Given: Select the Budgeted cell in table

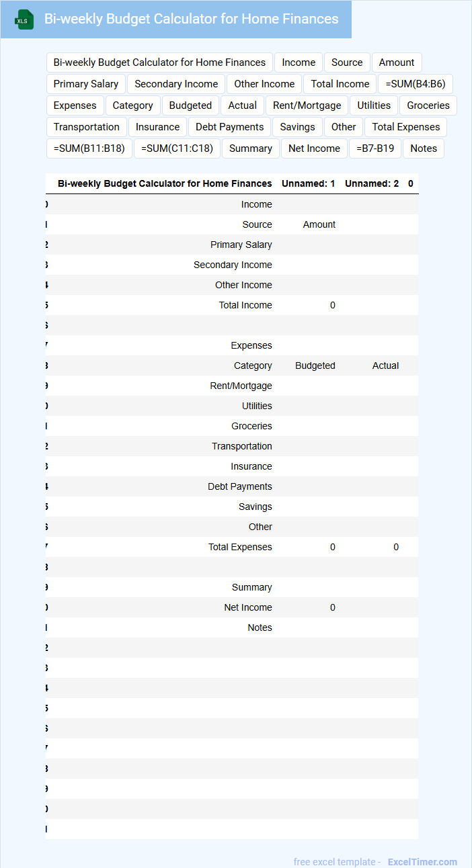Looking at the screenshot, I should [315, 365].
